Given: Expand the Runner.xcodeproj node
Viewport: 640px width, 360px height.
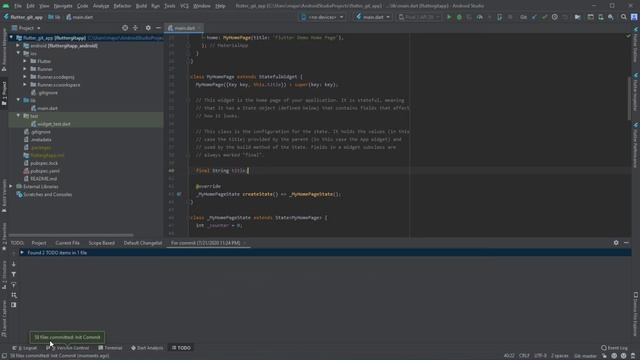Looking at the screenshot, I should [x=25, y=77].
